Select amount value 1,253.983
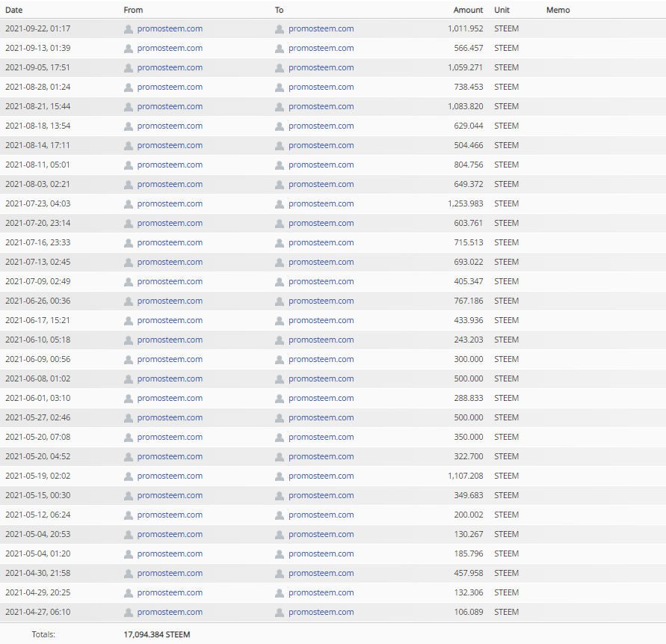The width and height of the screenshot is (666, 644). coord(466,203)
